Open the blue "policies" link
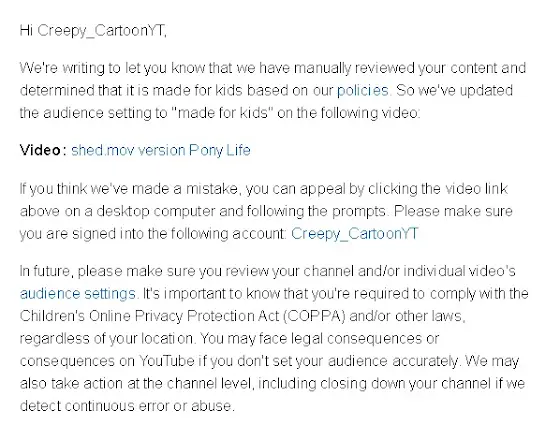 click(x=362, y=91)
